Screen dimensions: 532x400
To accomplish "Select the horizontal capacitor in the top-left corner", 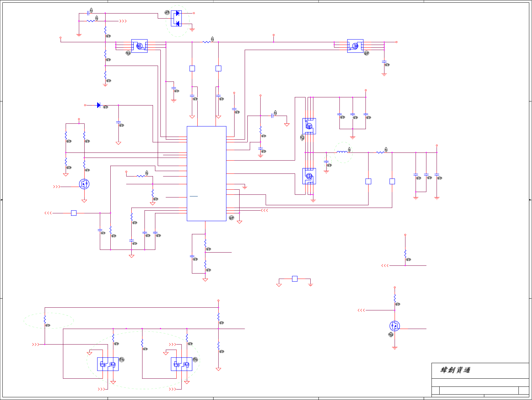I will [x=88, y=13].
